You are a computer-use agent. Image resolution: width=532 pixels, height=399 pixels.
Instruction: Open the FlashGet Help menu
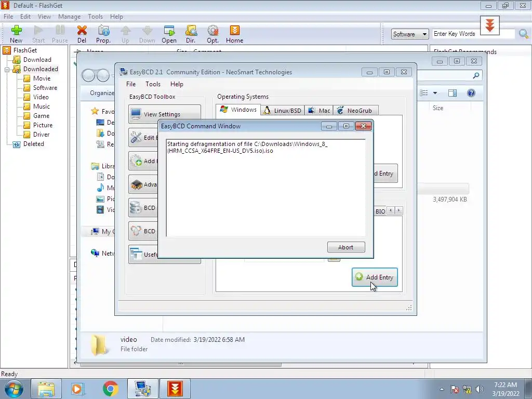116,17
